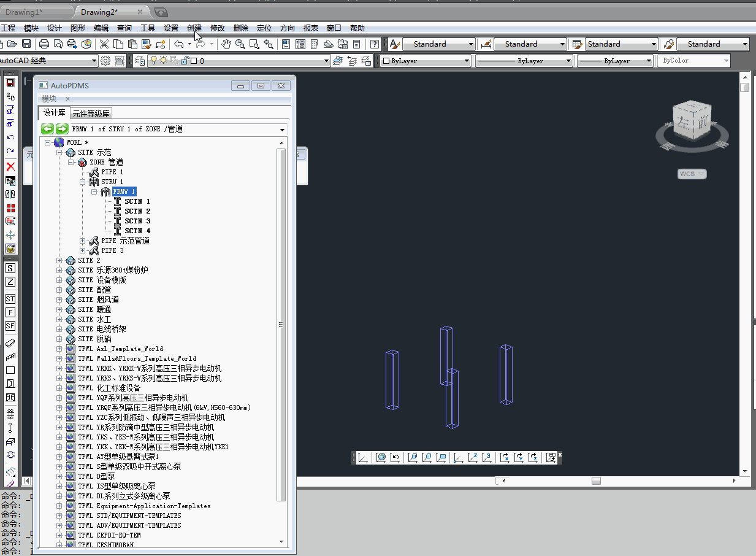Click the S button in left toolbar
This screenshot has width=756, height=556.
tap(10, 268)
